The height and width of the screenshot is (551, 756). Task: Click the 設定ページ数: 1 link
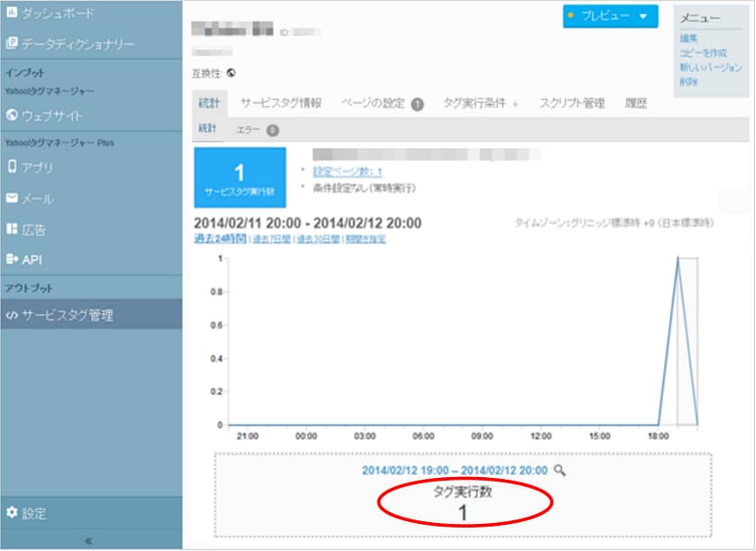pos(347,171)
